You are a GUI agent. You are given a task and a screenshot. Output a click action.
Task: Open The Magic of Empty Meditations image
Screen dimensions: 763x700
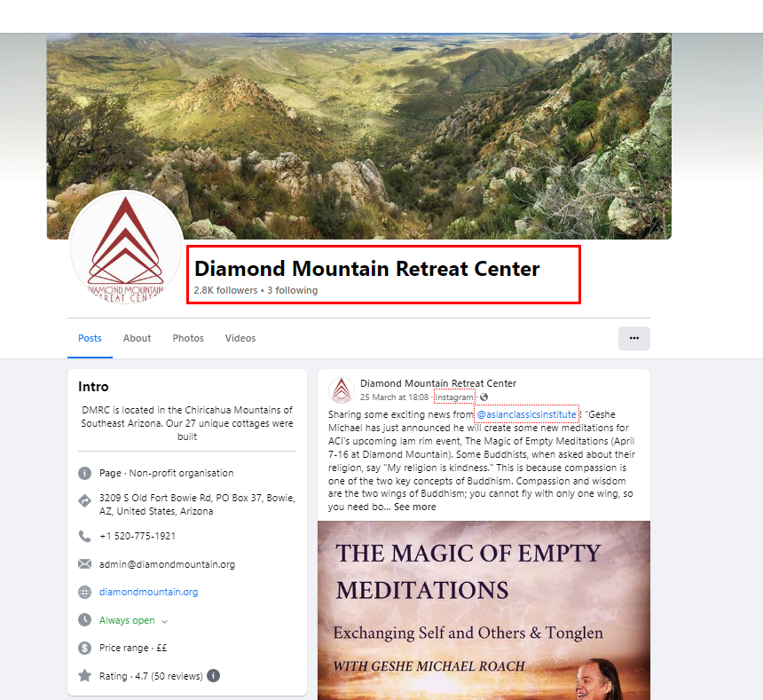(484, 610)
